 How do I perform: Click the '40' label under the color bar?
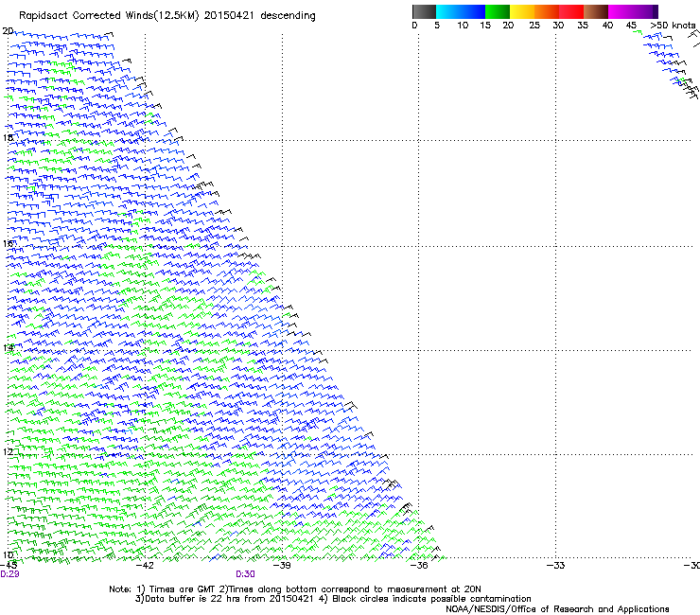(607, 25)
